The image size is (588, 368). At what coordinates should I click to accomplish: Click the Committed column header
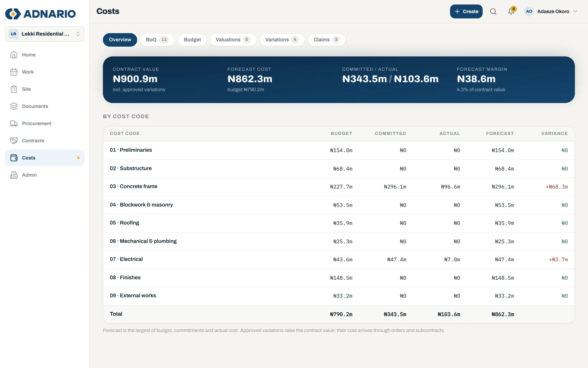tap(390, 133)
